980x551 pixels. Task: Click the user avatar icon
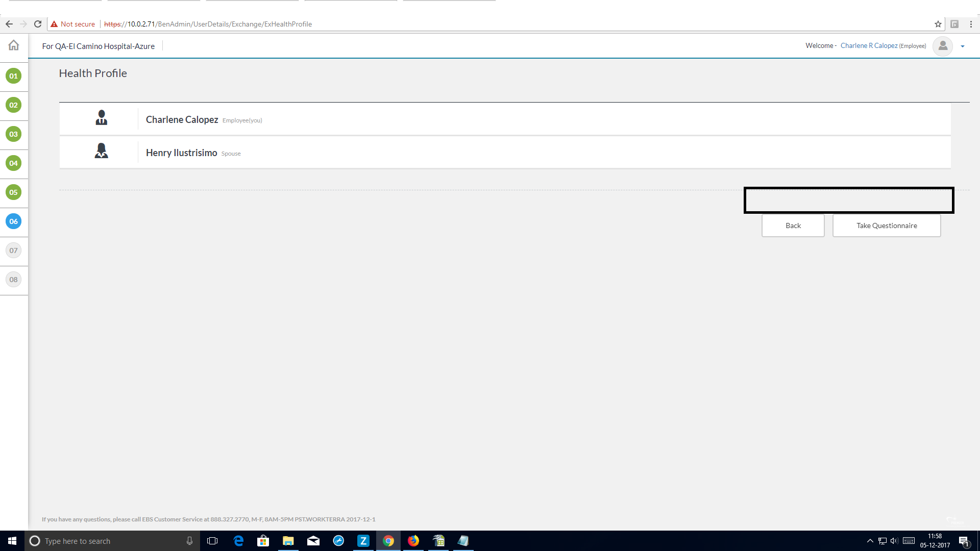click(x=942, y=46)
